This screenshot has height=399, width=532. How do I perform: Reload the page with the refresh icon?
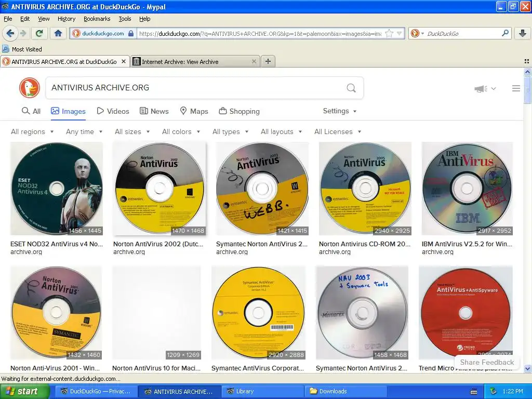[39, 33]
